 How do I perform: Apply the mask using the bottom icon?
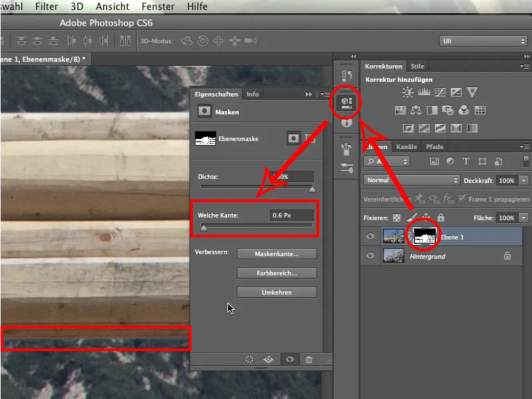tap(268, 359)
